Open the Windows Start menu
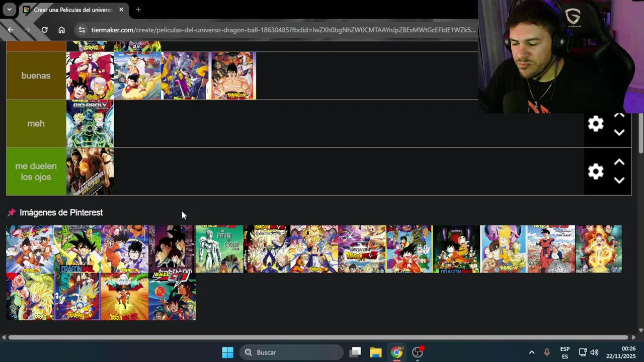This screenshot has width=644, height=362. (227, 352)
